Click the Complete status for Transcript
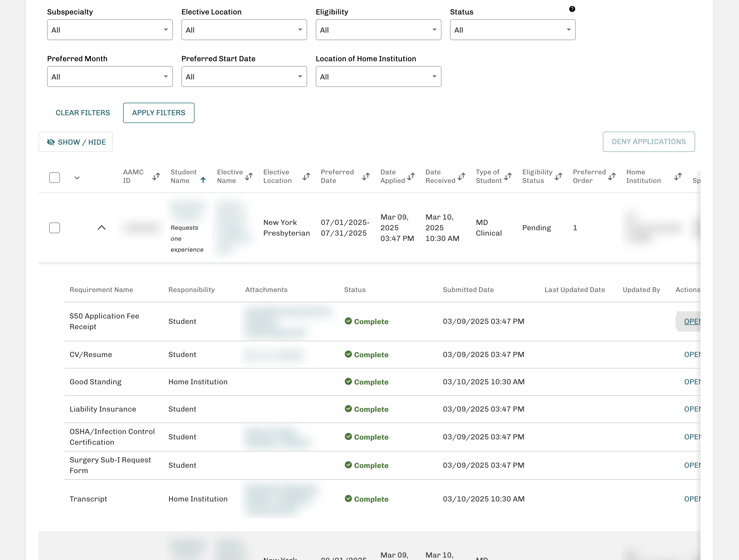 (367, 499)
